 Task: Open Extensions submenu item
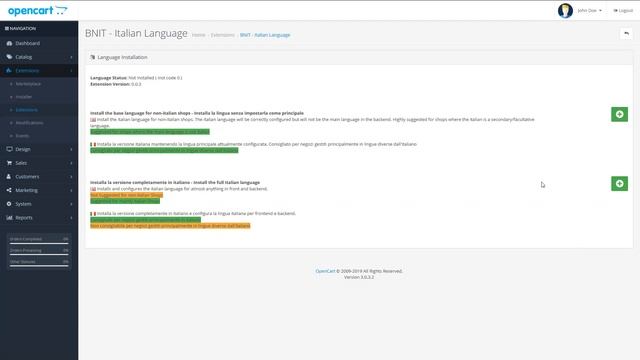(27, 110)
